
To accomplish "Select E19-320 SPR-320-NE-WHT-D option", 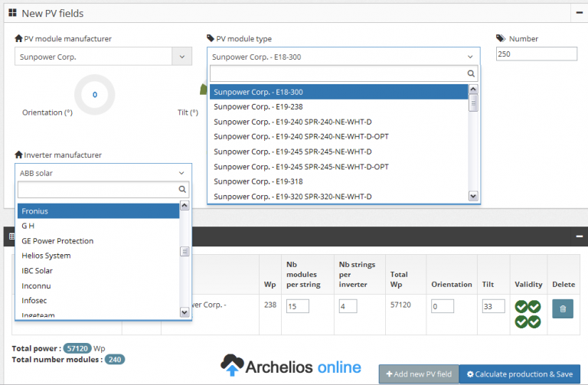I will point(339,197).
